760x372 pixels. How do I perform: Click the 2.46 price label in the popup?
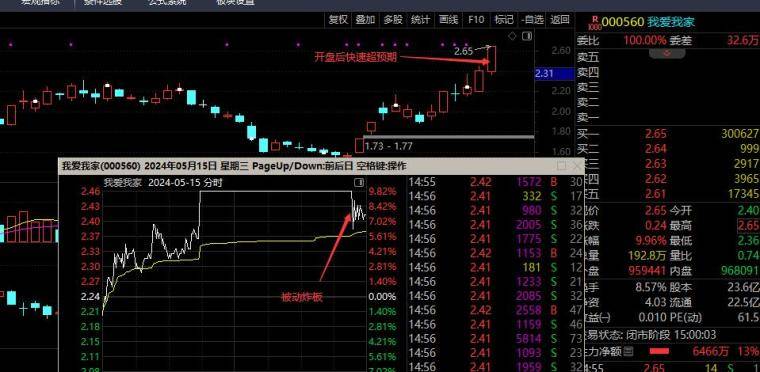(x=91, y=192)
